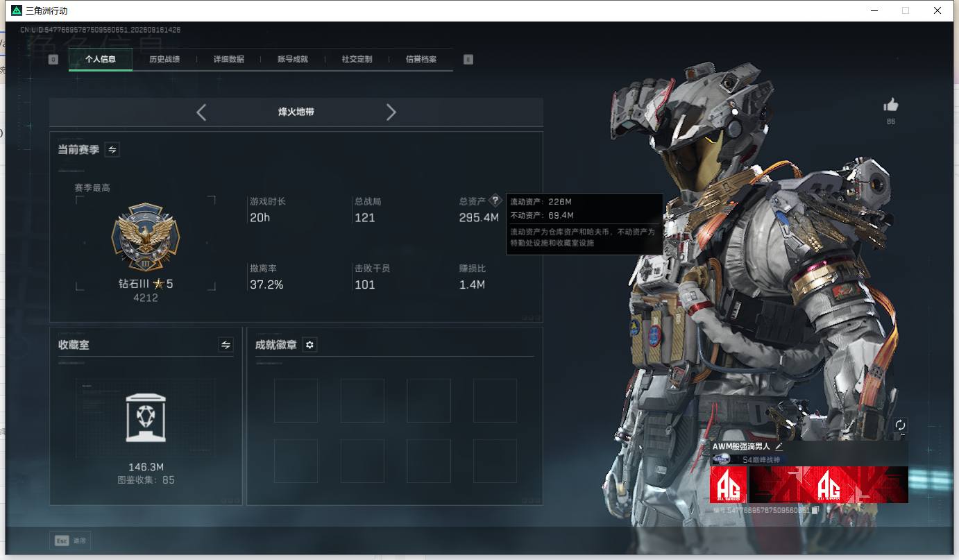The image size is (959, 560).
Task: Click the collection room showcase icon
Action: 146,418
